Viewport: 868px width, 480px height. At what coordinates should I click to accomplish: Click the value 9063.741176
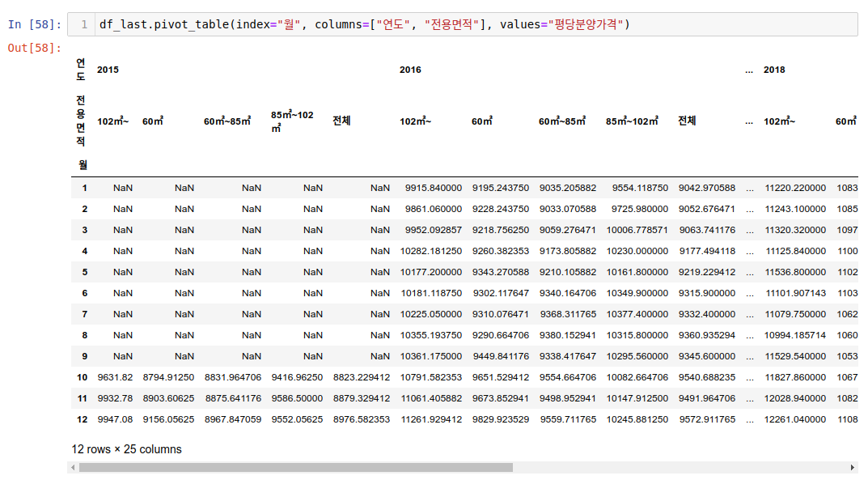click(x=707, y=231)
